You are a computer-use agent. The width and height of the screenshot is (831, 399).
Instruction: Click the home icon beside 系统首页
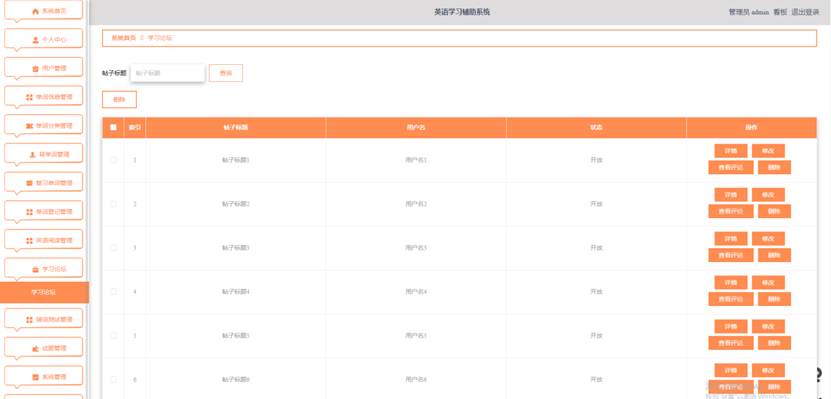(36, 11)
